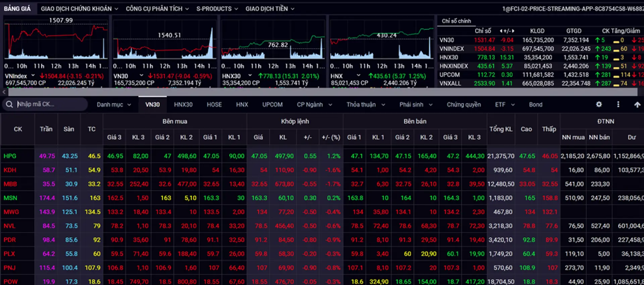Click MSN total volume 1,183,00

click(x=500, y=198)
